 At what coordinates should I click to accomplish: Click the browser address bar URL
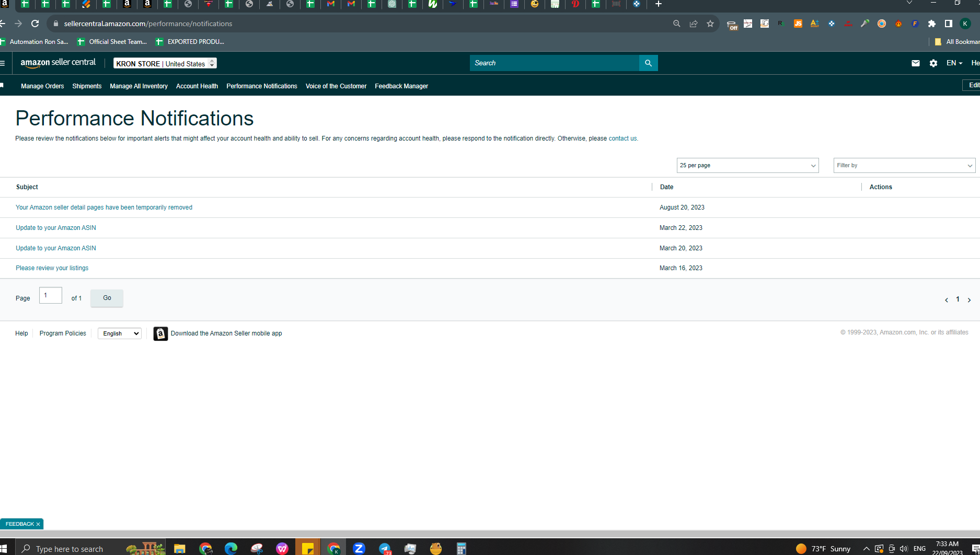point(148,24)
